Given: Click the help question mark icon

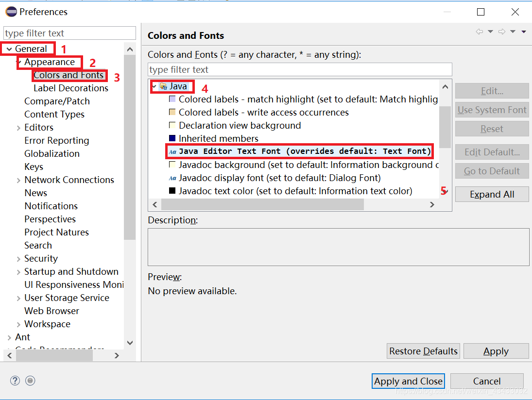Looking at the screenshot, I should (x=15, y=381).
